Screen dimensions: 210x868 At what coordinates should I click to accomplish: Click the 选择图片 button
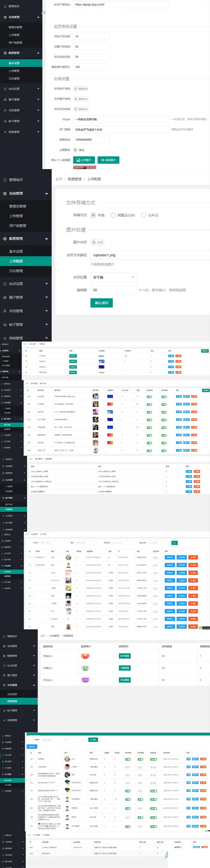coord(108,160)
